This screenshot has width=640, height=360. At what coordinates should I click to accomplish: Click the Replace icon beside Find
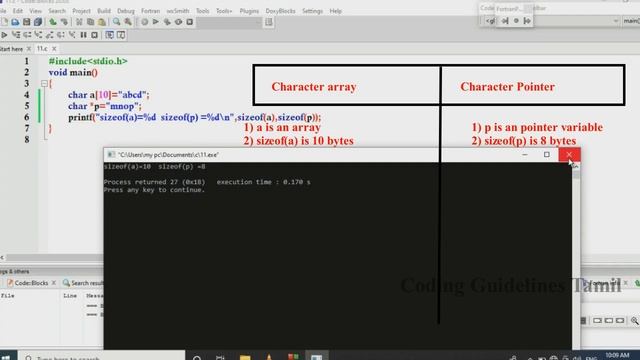click(x=128, y=22)
